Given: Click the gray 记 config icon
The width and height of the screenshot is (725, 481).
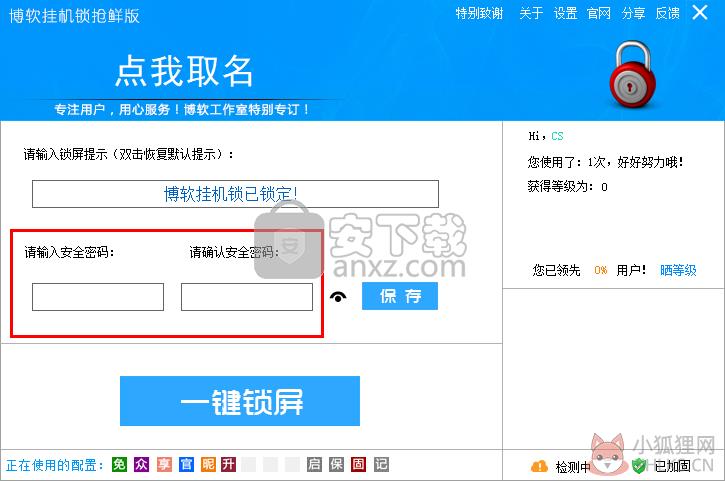Looking at the screenshot, I should [x=381, y=464].
